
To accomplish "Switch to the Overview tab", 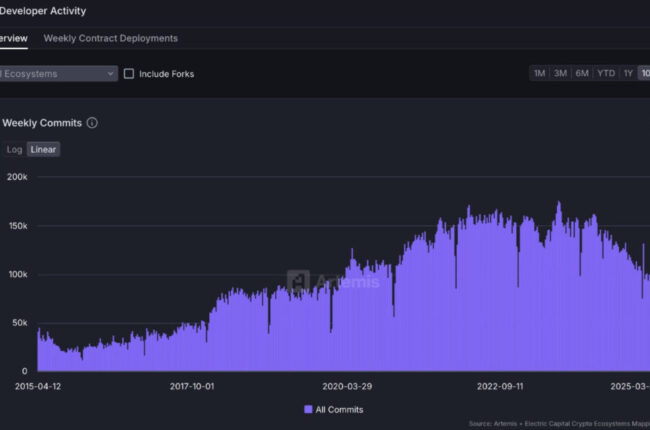I will (x=14, y=38).
